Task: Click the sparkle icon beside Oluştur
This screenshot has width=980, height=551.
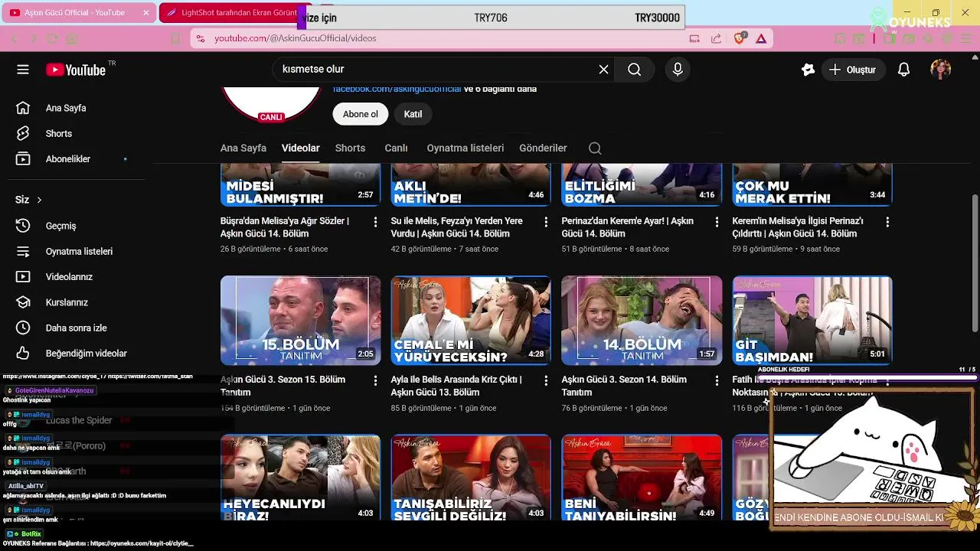Action: click(808, 70)
